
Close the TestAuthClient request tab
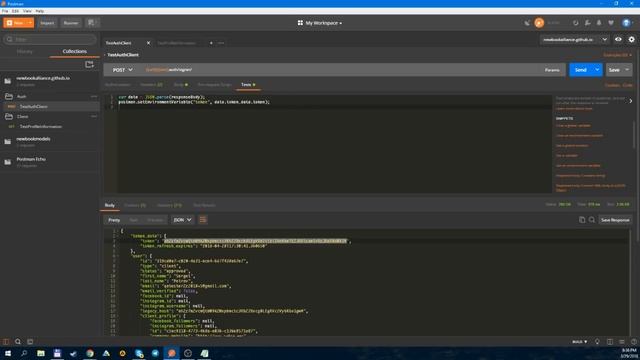pos(149,43)
